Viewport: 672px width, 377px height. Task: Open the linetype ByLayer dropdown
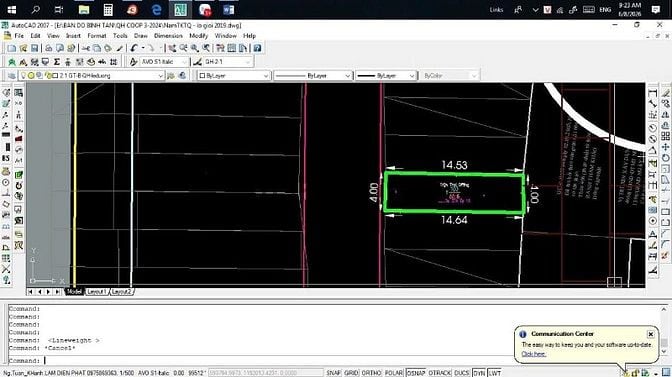click(313, 76)
